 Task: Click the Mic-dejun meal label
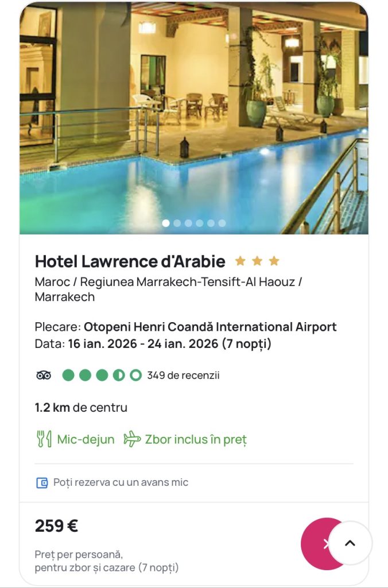[x=86, y=439]
